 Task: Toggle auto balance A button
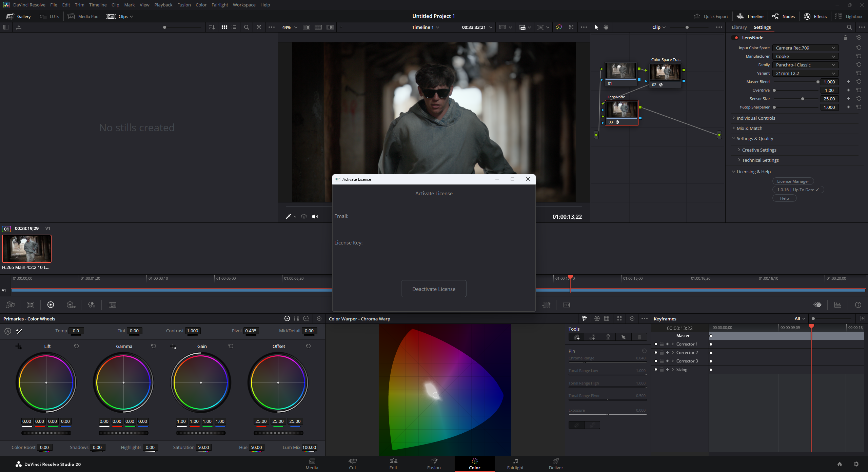click(8, 331)
